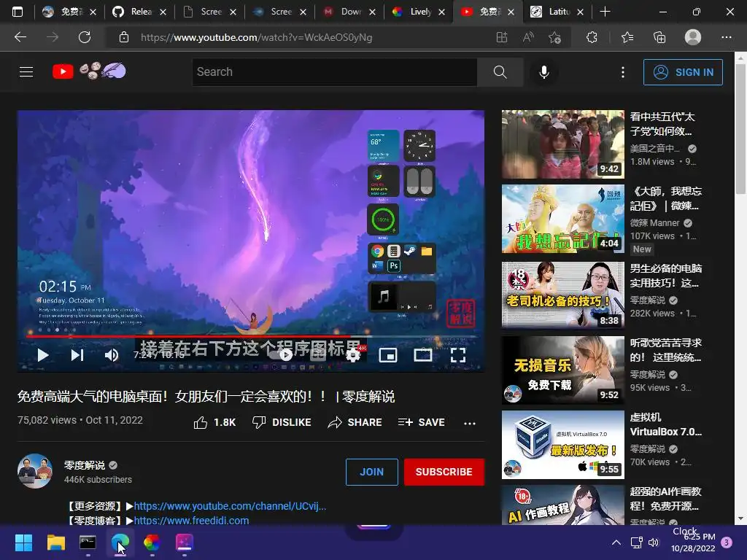Click into the YouTube Search field
The image size is (747, 560).
[334, 72]
